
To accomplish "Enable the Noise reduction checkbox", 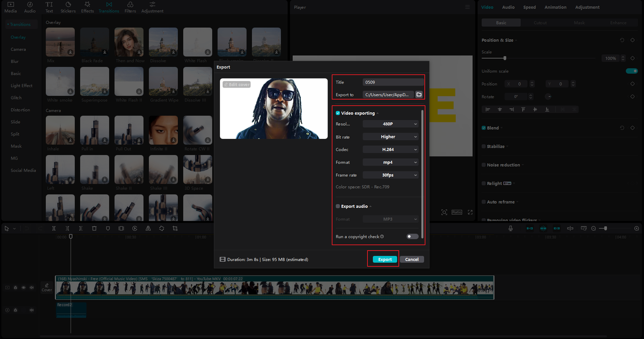I will 484,165.
